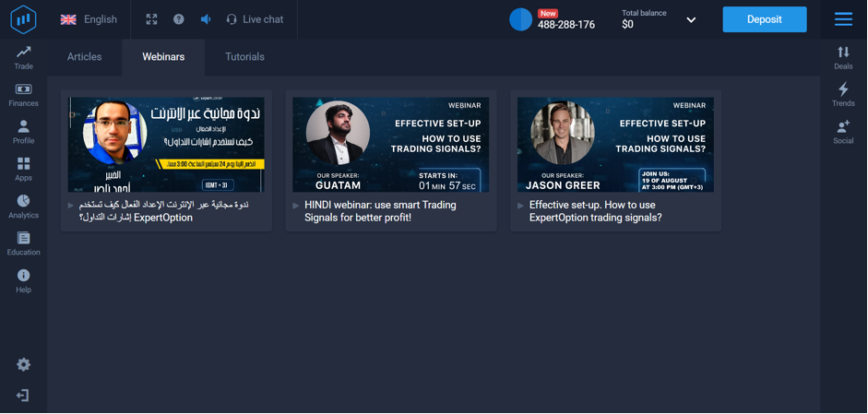The width and height of the screenshot is (868, 414).
Task: Open the GUATAM webinar thumbnail
Action: click(391, 145)
